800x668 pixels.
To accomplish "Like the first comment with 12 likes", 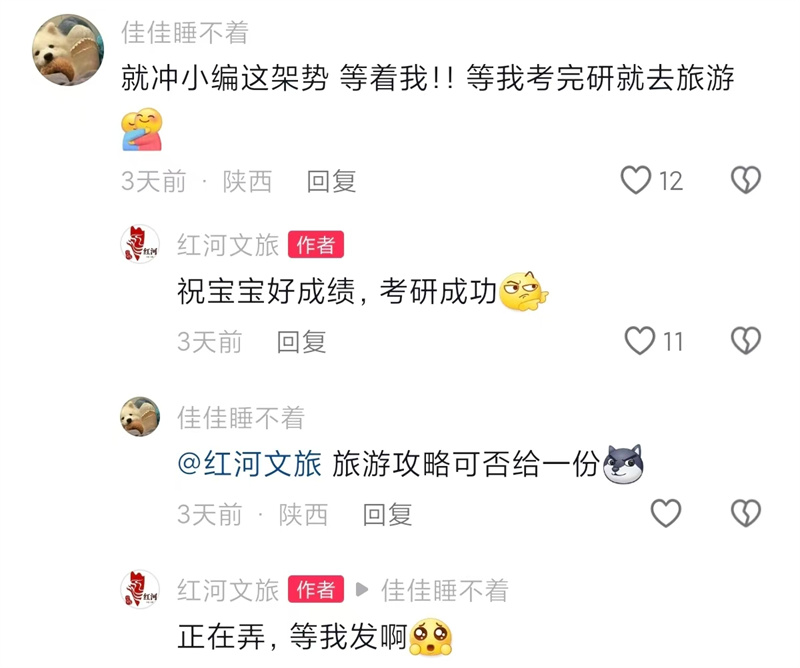I will (x=636, y=180).
